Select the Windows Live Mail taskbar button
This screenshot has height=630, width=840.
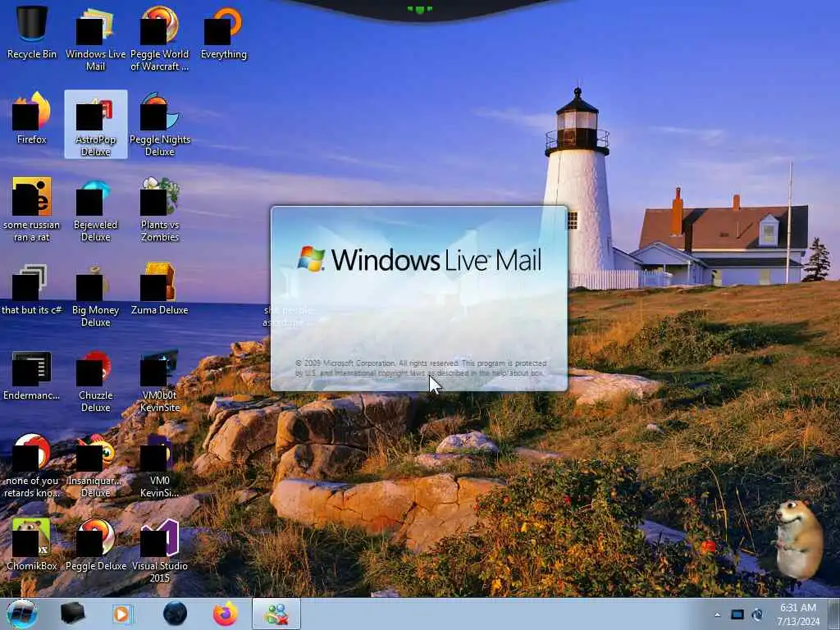pyautogui.click(x=276, y=614)
